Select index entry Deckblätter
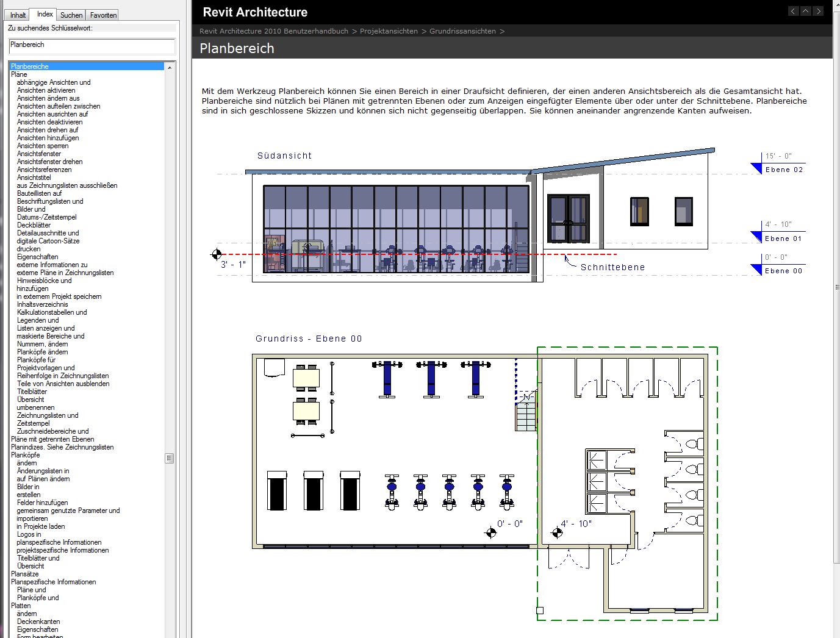 click(x=34, y=225)
